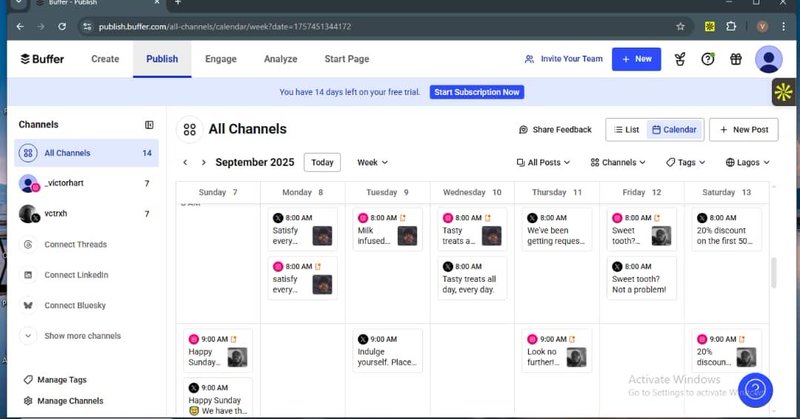The width and height of the screenshot is (800, 419).
Task: Open Tuesday 9:00 AM 'Indulge yourself' post
Action: coord(387,351)
